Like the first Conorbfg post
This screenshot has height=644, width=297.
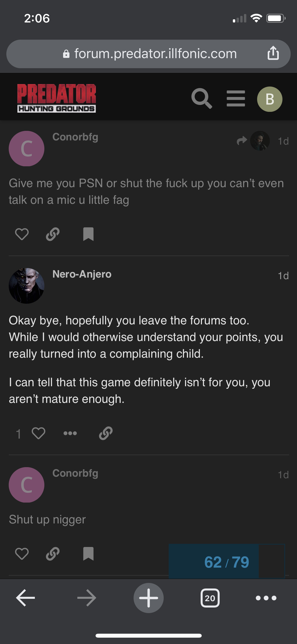(x=22, y=234)
